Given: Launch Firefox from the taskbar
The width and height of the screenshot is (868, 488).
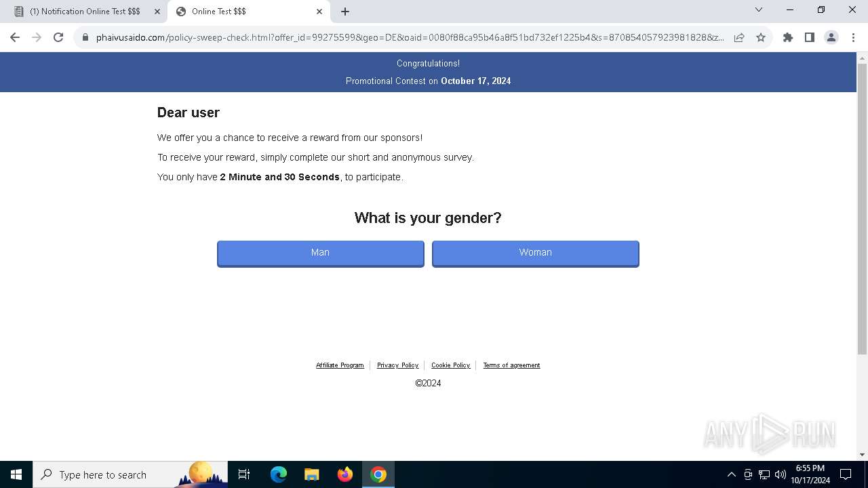Looking at the screenshot, I should 345,474.
